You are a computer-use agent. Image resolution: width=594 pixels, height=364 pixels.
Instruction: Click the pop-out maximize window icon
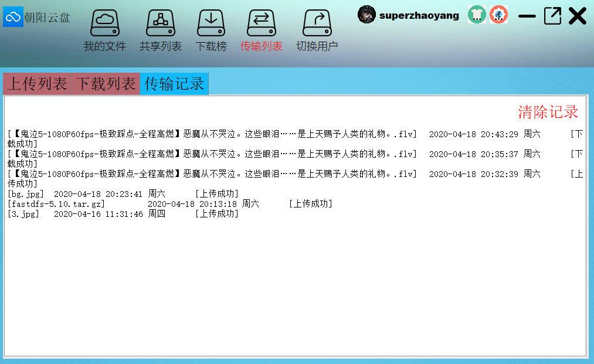[x=553, y=16]
